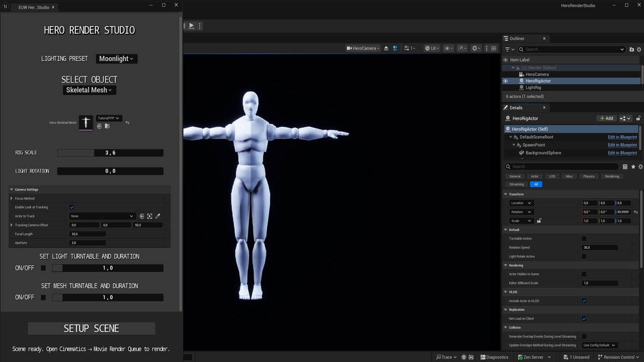Click the Rig Scale slider

[x=110, y=153]
